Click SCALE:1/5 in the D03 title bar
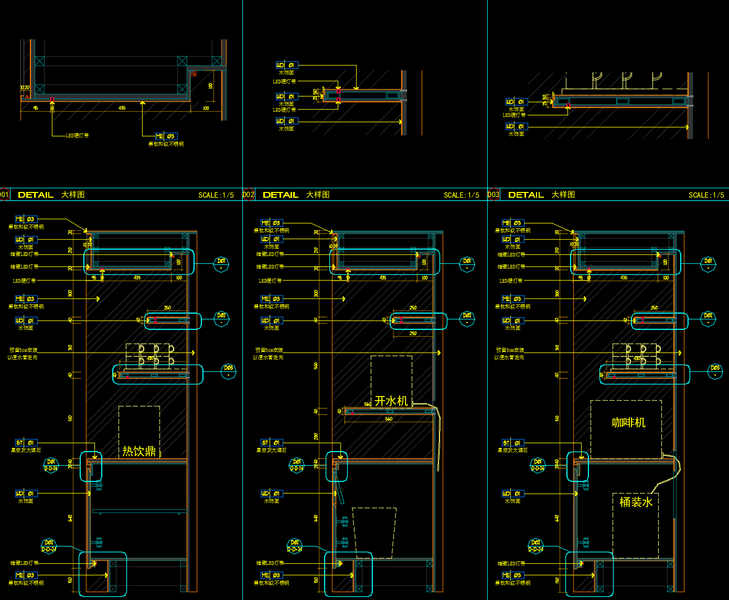The width and height of the screenshot is (729, 600). 706,195
